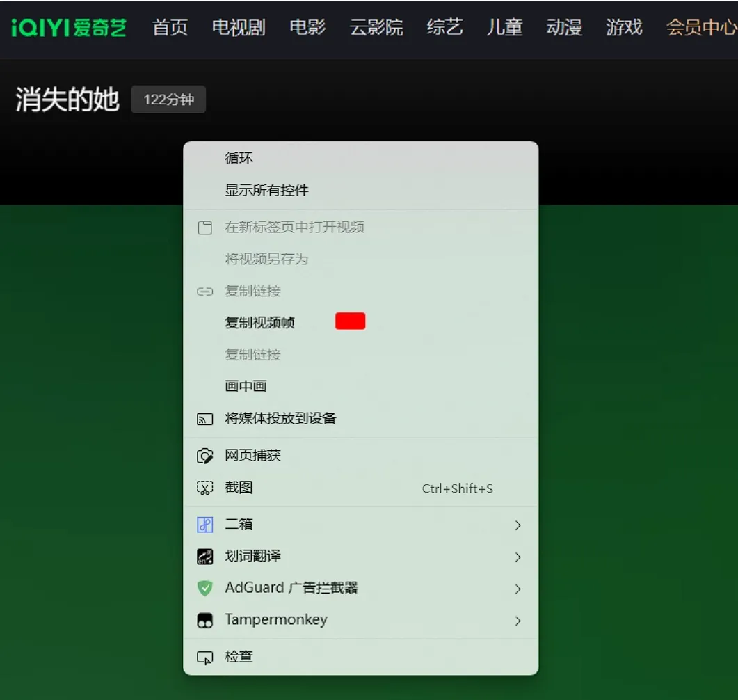Screen dimensions: 738x700
Task: Expand the 划词翻译 submenu arrow
Action: [x=518, y=557]
